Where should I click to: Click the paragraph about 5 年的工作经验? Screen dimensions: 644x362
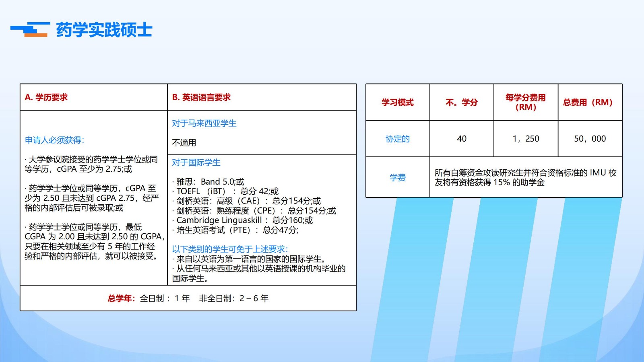pos(95,241)
